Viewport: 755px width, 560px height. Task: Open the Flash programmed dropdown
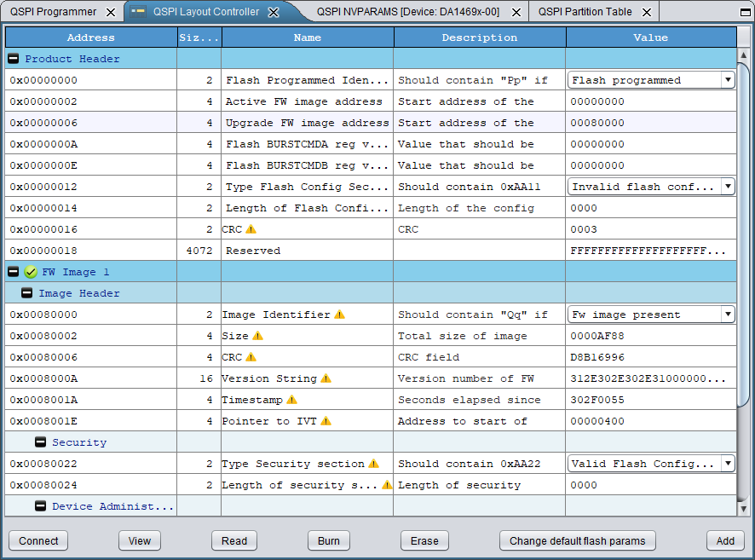[728, 79]
